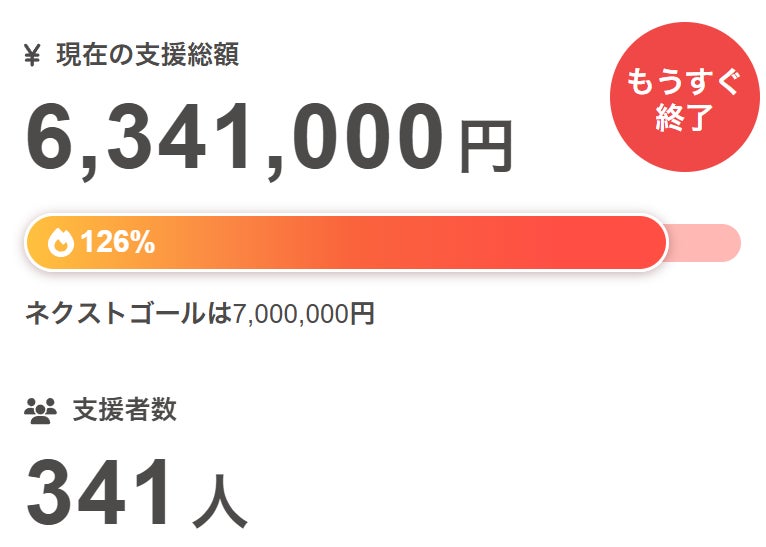766x547 pixels.
Task: Click the 341 supporter count
Action: click(101, 495)
